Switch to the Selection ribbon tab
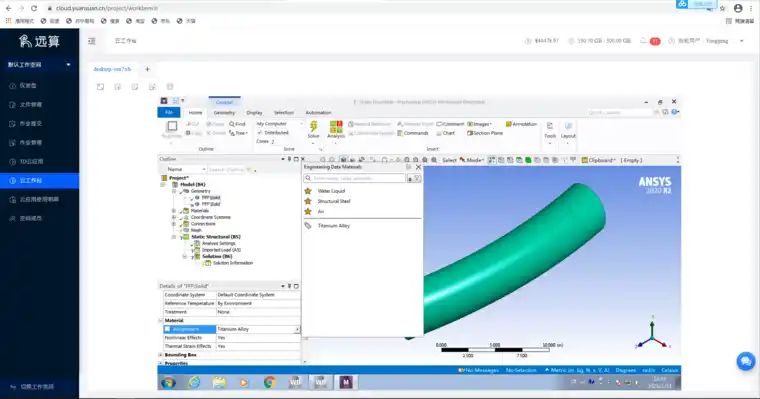This screenshot has width=760, height=399. (x=284, y=112)
